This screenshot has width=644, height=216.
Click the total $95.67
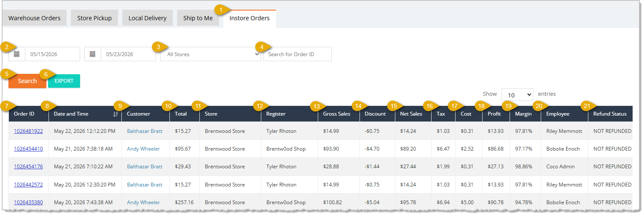tap(183, 149)
